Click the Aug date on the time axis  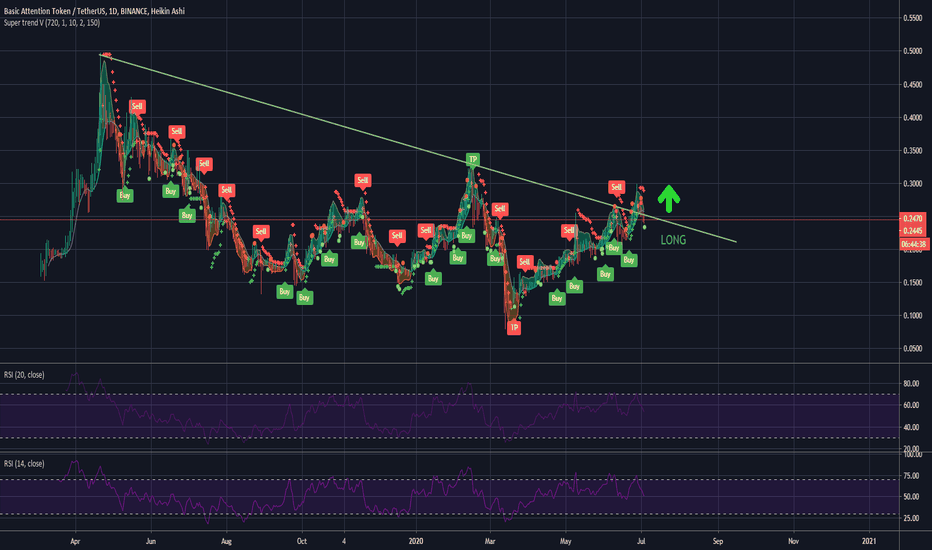click(226, 541)
